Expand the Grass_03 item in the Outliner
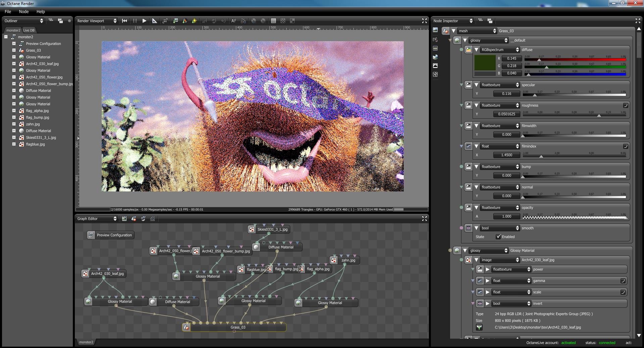Screen dimensions: 644x348 pos(14,50)
